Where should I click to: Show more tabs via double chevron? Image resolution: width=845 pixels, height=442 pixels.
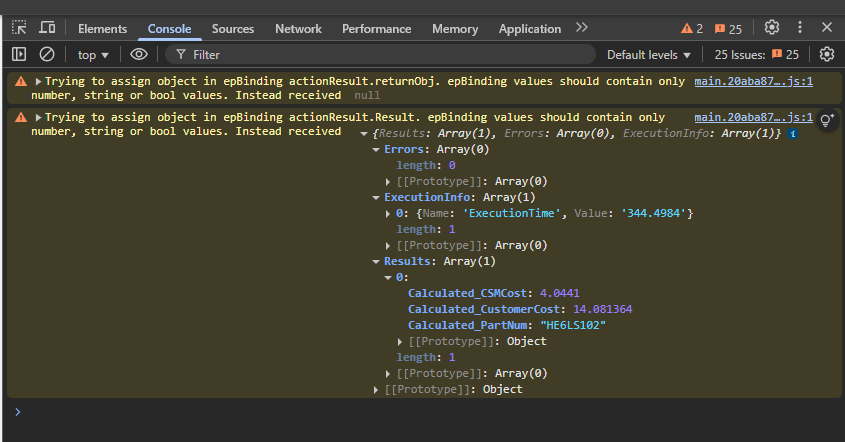581,27
